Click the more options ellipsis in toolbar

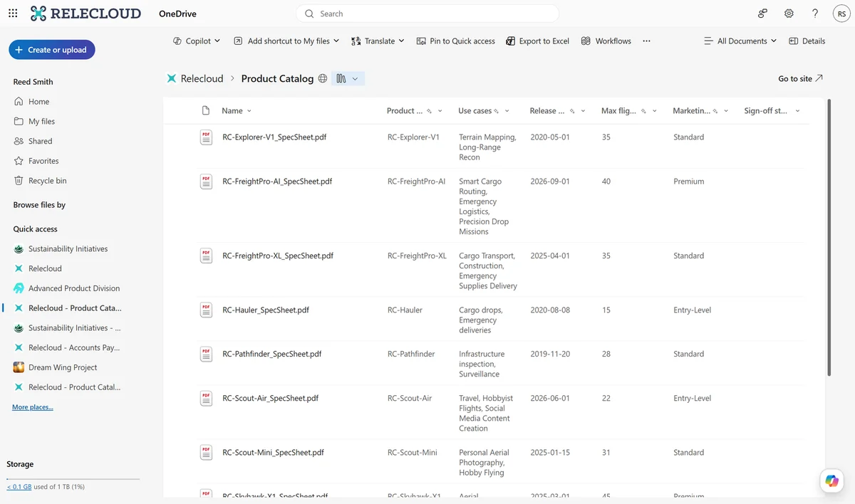tap(646, 41)
